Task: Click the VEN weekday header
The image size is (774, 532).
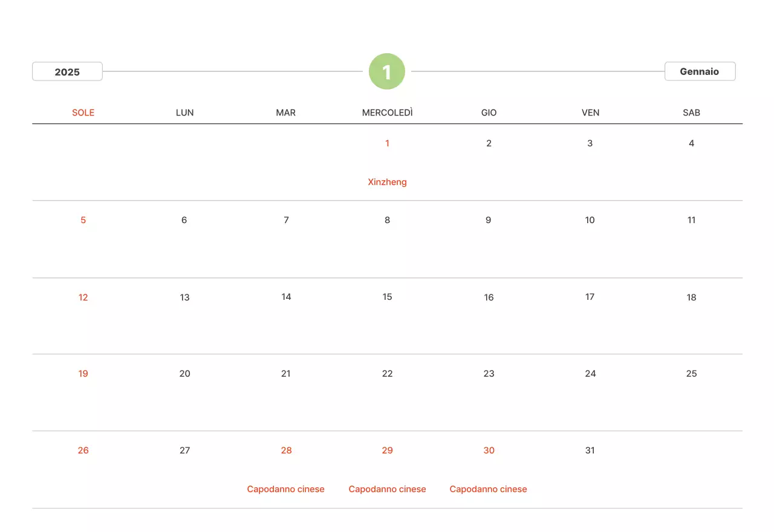Action: [590, 112]
